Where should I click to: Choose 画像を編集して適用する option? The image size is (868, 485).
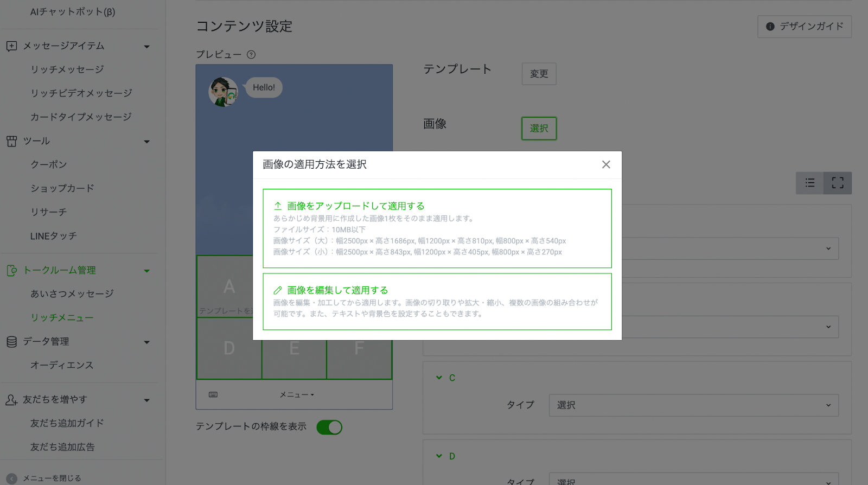click(437, 301)
